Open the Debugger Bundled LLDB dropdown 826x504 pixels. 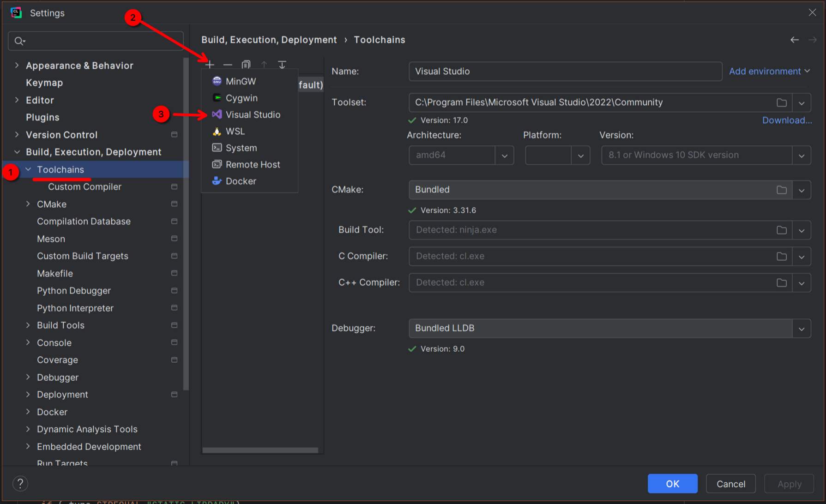point(801,329)
